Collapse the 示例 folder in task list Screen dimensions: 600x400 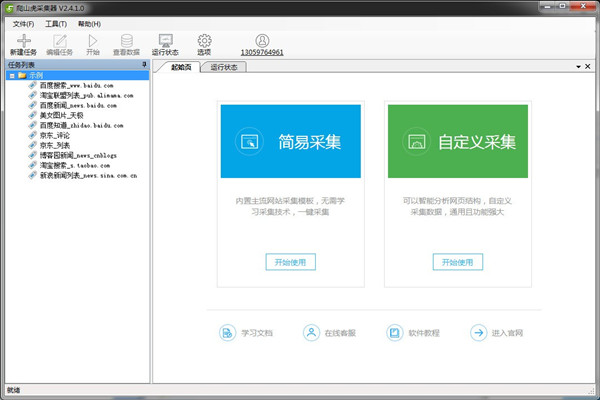click(11, 76)
